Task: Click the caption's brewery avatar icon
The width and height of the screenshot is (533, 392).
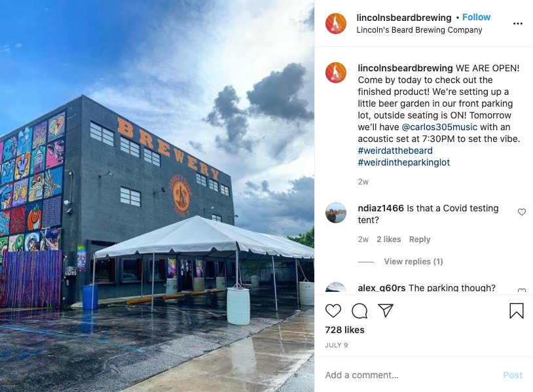Action: tap(336, 73)
